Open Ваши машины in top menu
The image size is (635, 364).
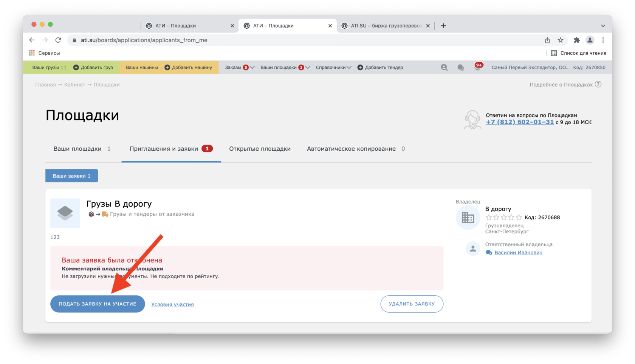coord(142,67)
